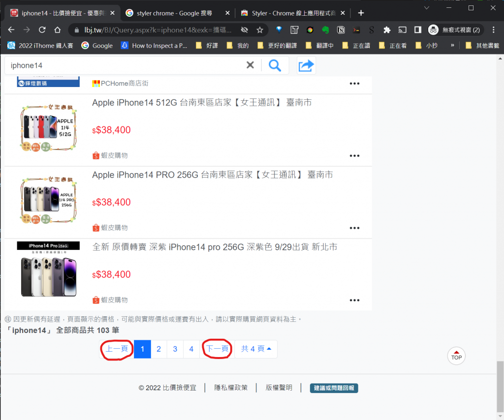Screen dimensions: 504x420
Task: Jump to top with TOP button
Action: point(456,356)
